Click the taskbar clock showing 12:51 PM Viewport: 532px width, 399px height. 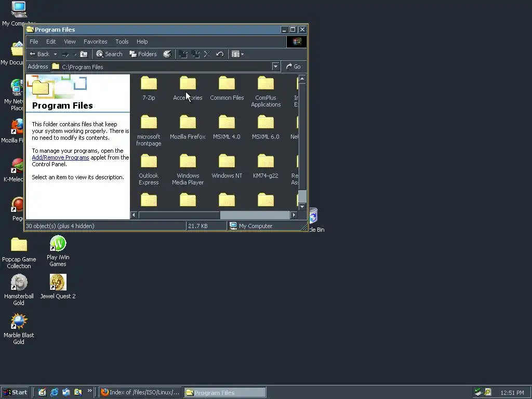click(512, 393)
